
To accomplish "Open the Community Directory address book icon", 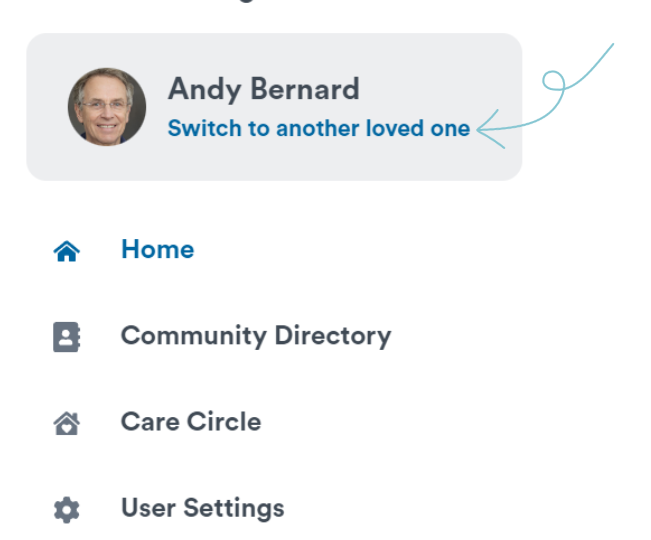I will (66, 337).
